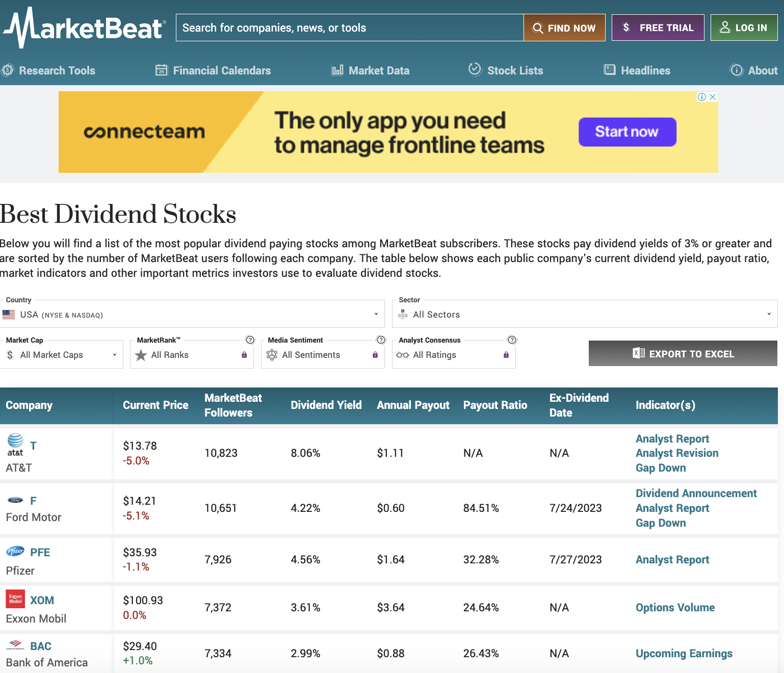Click the dollar icon in Free Trial

tap(626, 28)
